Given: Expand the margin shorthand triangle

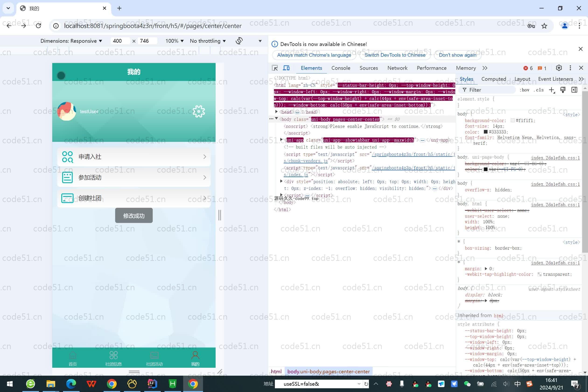Looking at the screenshot, I should 486,269.
